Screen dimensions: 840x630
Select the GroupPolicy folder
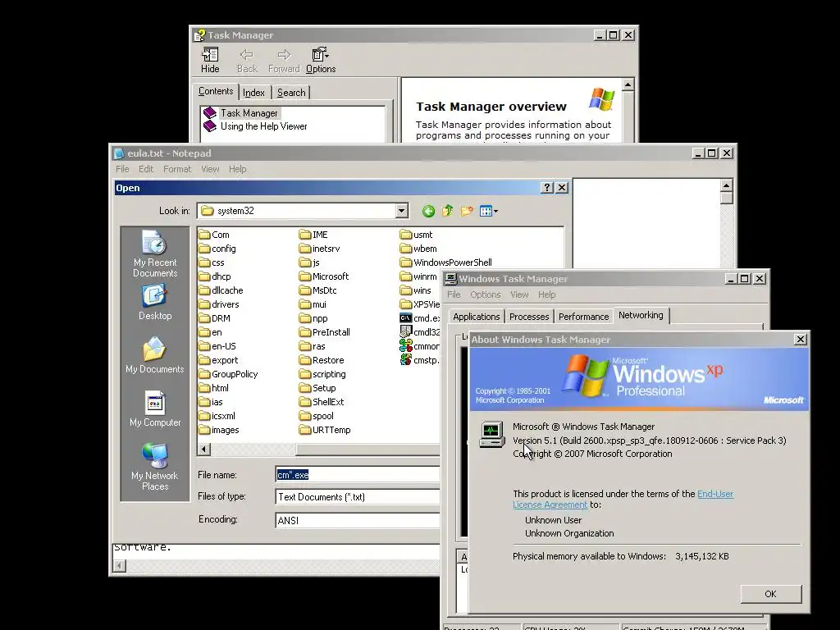pos(228,374)
